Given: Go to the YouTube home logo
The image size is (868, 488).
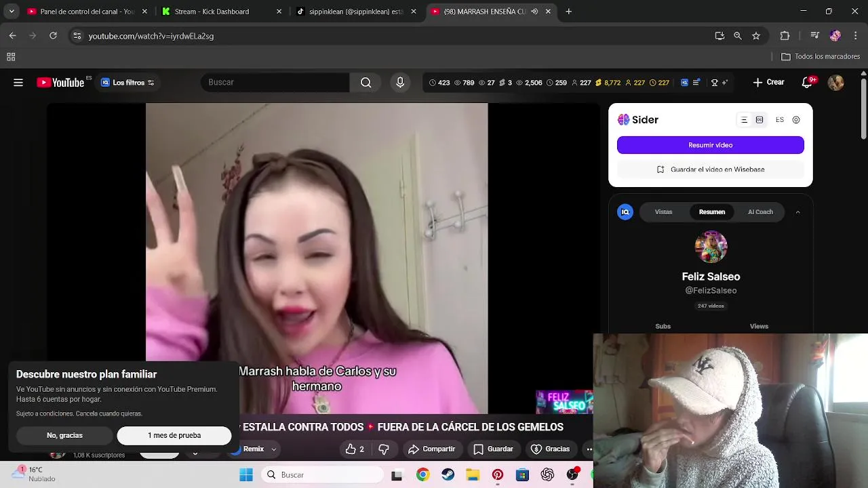Looking at the screenshot, I should click(61, 83).
